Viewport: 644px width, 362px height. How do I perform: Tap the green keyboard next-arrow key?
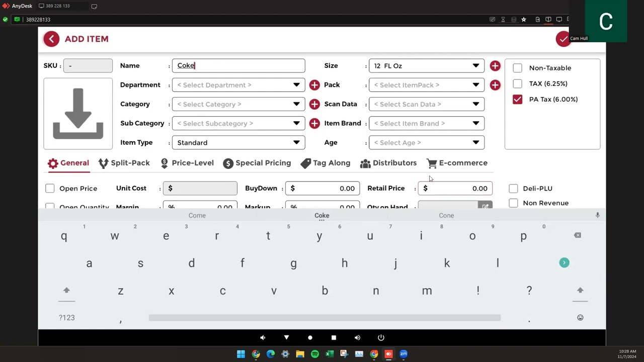pos(564,262)
